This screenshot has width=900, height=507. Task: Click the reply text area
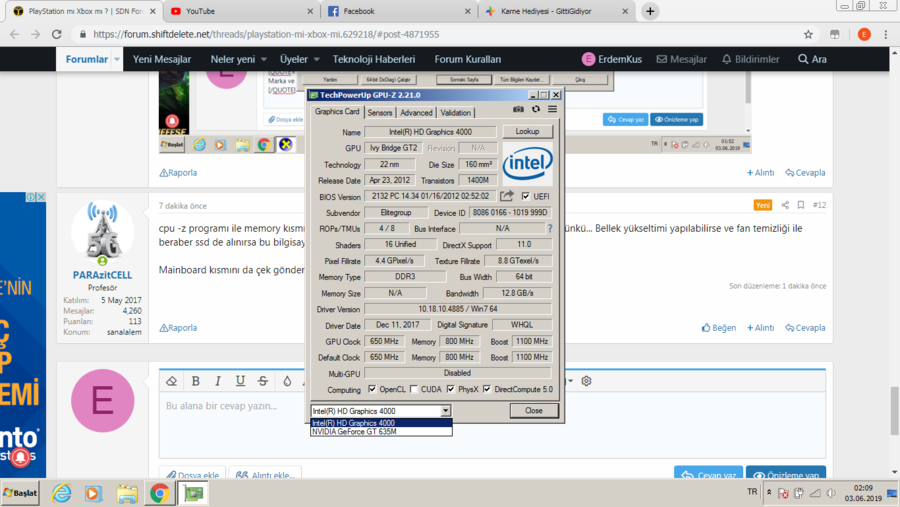point(492,425)
